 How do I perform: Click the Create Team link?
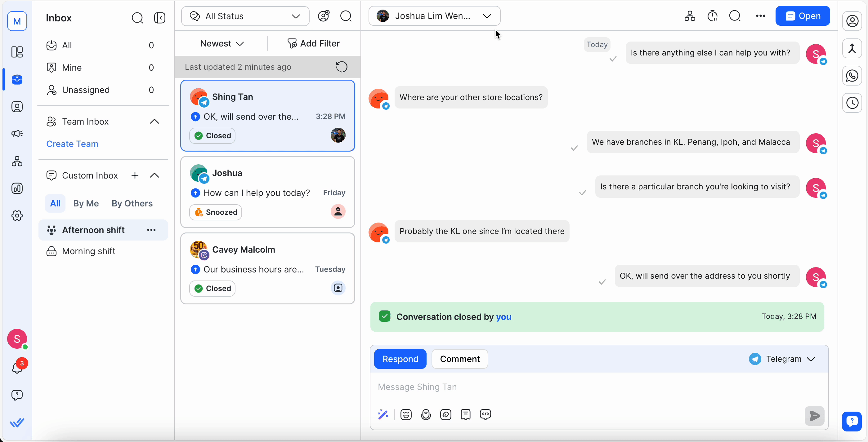click(72, 144)
